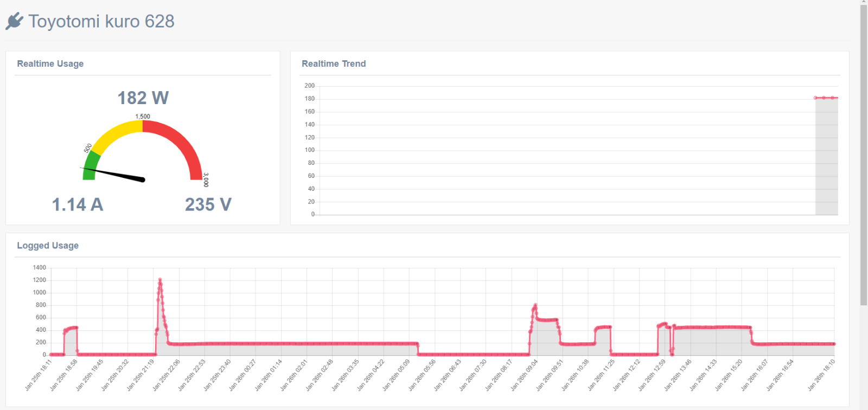Click the 800 W peak near Jan 26th 09:04
Image resolution: width=868 pixels, height=410 pixels.
coord(535,305)
